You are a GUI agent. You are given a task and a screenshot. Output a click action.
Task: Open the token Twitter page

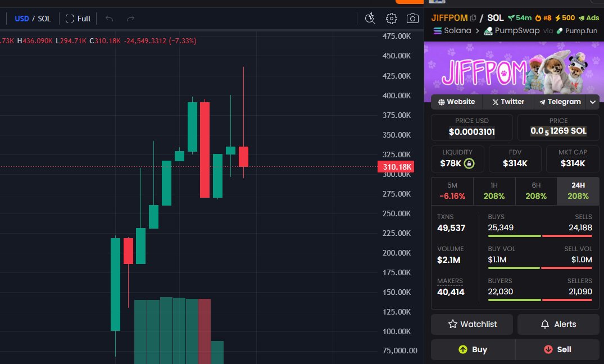[508, 102]
